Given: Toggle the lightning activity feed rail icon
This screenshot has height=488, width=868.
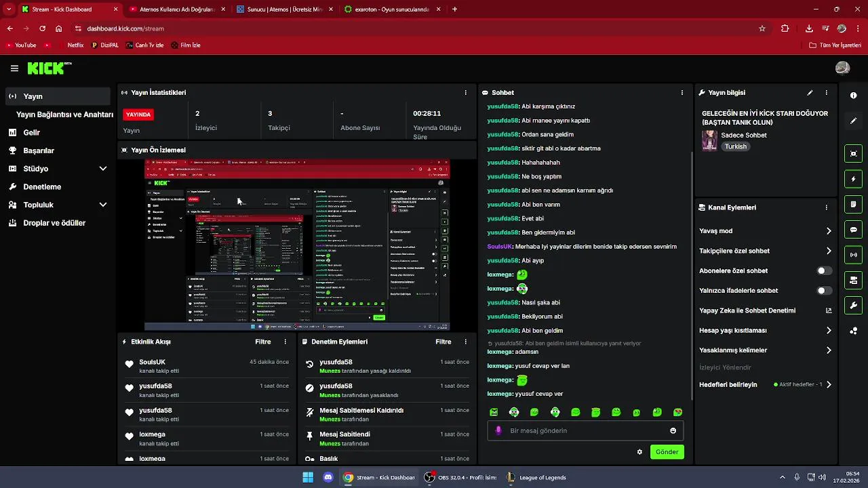Looking at the screenshot, I should click(x=853, y=179).
